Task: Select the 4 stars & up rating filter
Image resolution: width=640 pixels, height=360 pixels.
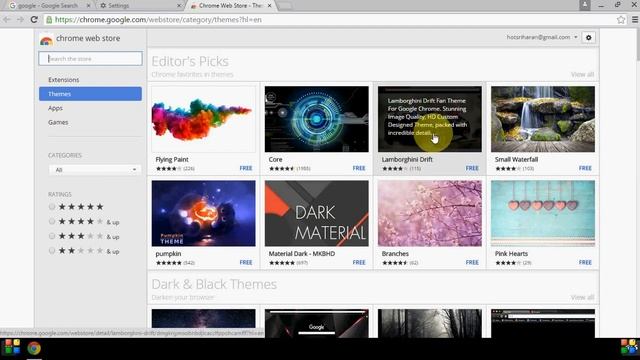Action: 52,221
